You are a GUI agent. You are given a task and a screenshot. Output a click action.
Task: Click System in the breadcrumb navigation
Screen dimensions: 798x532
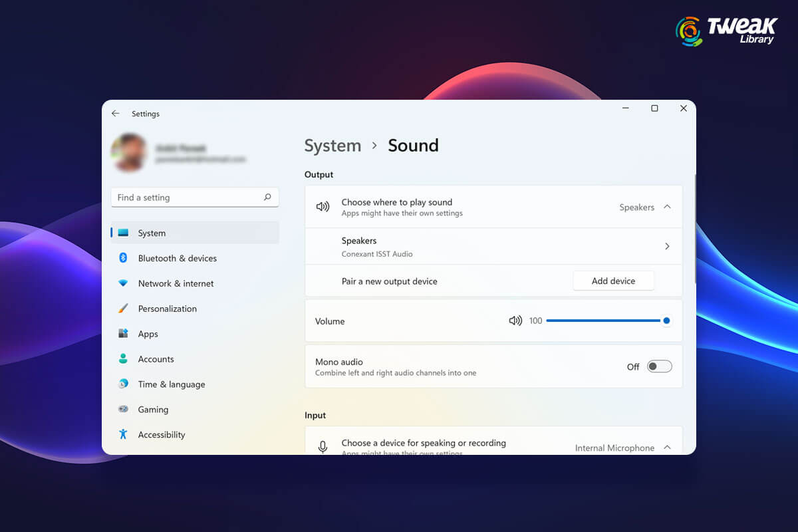(332, 146)
